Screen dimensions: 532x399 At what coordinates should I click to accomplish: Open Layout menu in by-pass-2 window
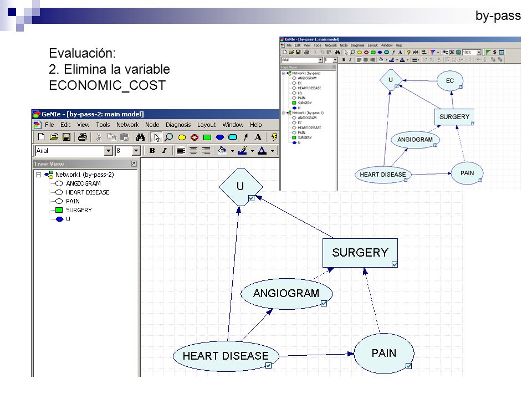[x=207, y=125]
